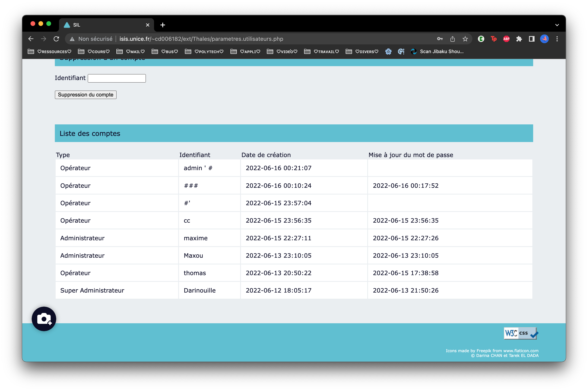Open the extensions puzzle menu
Screen dimensions: 588x391
(519, 39)
